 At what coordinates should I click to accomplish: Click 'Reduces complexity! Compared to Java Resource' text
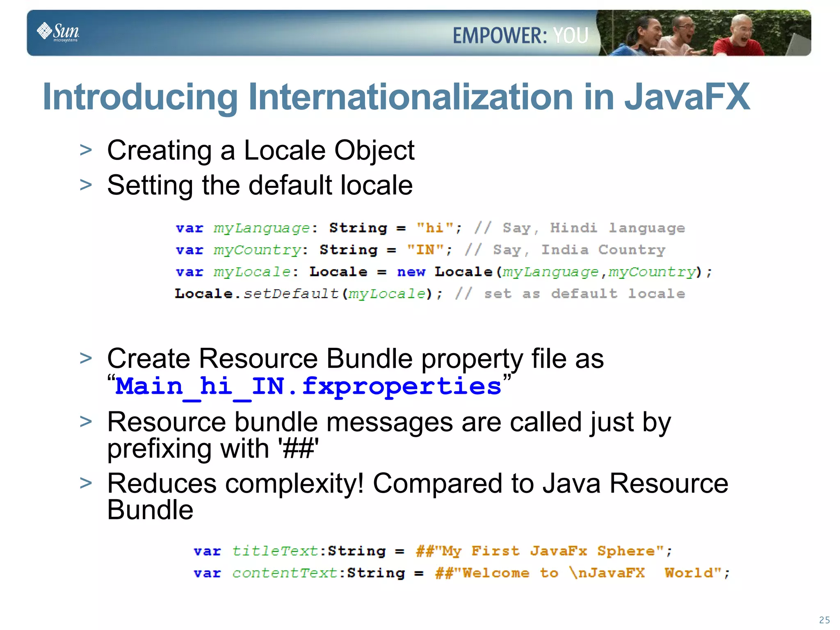[x=418, y=483]
